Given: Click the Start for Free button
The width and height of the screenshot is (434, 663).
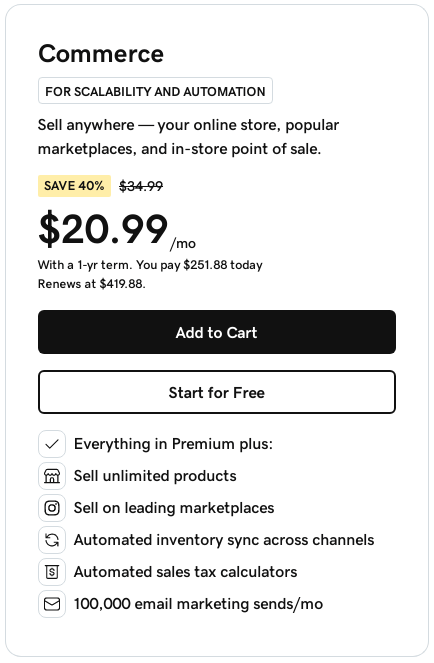Looking at the screenshot, I should coord(217,392).
